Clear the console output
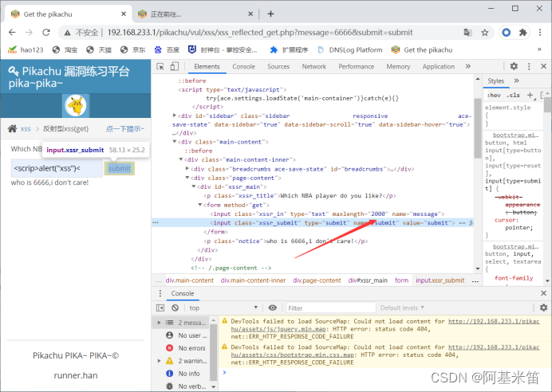552x392 pixels. pyautogui.click(x=175, y=308)
